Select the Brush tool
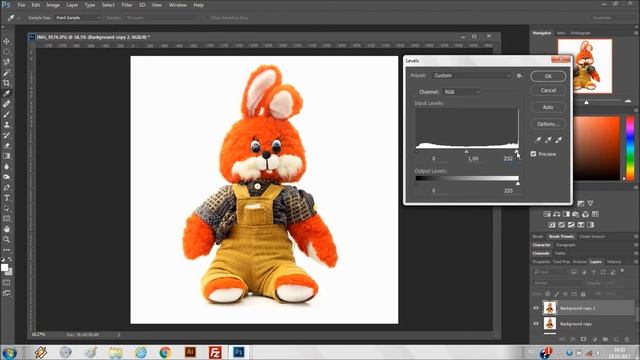Viewport: 640px width, 360px height. point(7,114)
